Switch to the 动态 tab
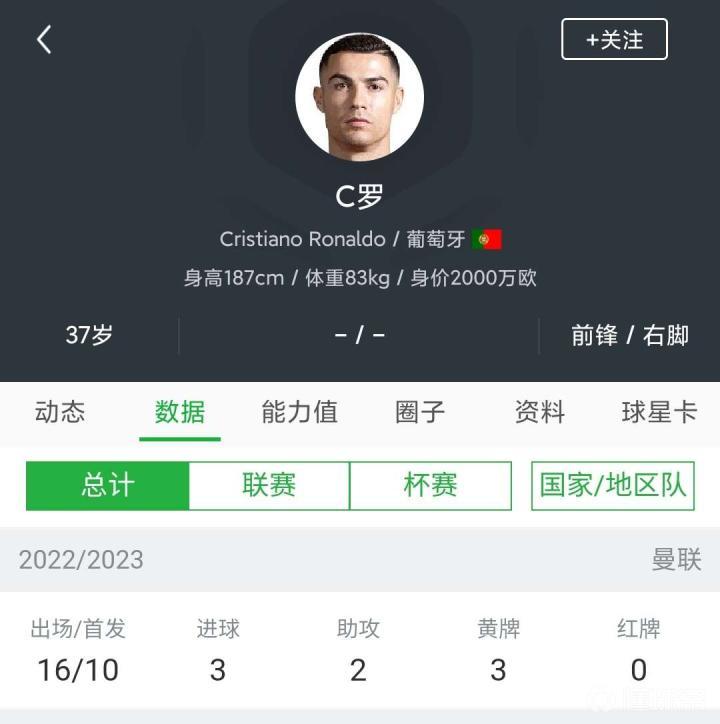Image resolution: width=720 pixels, height=724 pixels. pyautogui.click(x=60, y=412)
